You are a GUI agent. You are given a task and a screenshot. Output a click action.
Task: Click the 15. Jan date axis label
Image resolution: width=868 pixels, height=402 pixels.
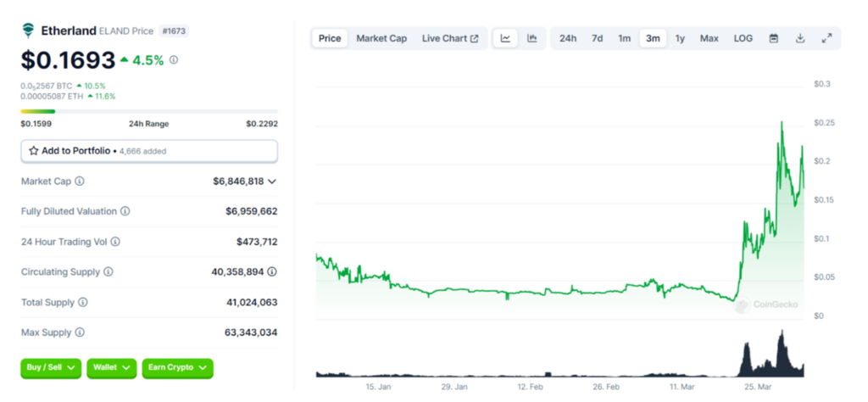[378, 387]
